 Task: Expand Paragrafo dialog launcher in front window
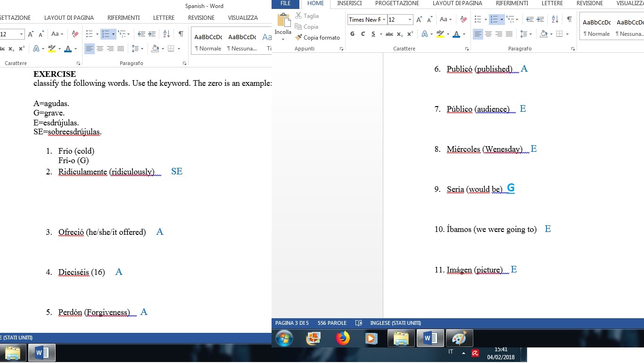point(573,49)
